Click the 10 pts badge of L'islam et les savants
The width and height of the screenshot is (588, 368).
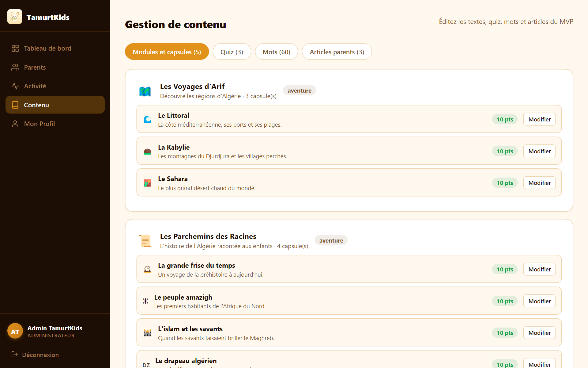coord(505,333)
